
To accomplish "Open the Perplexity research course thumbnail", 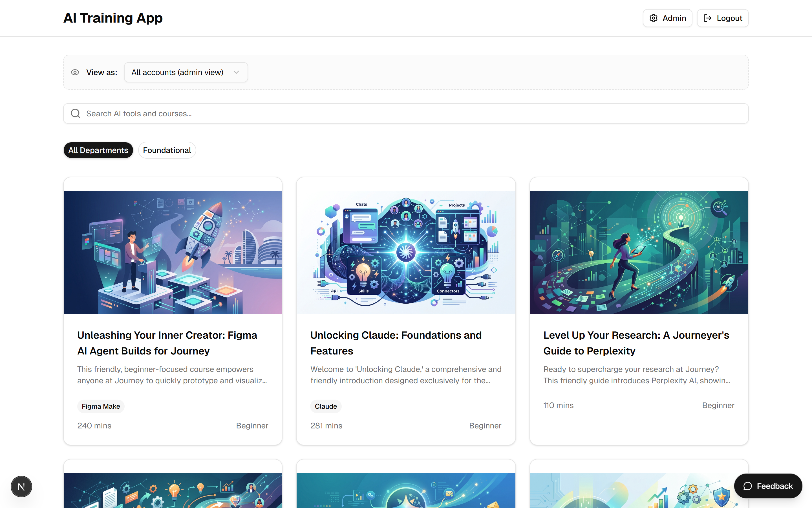I will point(639,252).
